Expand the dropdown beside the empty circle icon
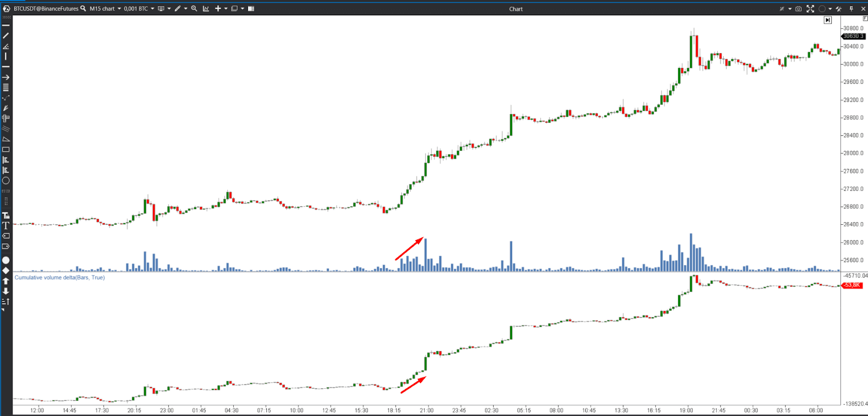Viewport: 868px width, 416px height. click(x=830, y=9)
